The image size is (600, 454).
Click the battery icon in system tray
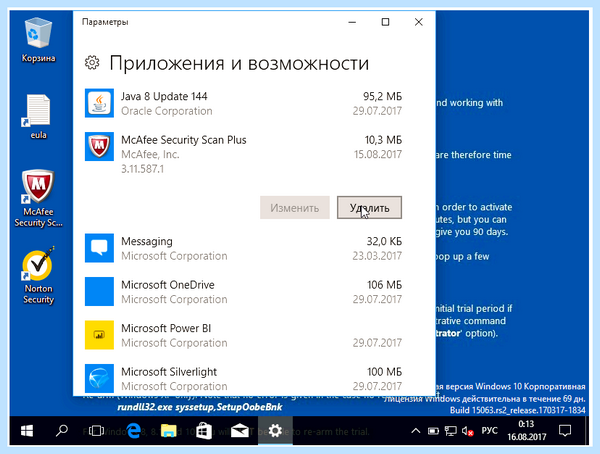433,431
